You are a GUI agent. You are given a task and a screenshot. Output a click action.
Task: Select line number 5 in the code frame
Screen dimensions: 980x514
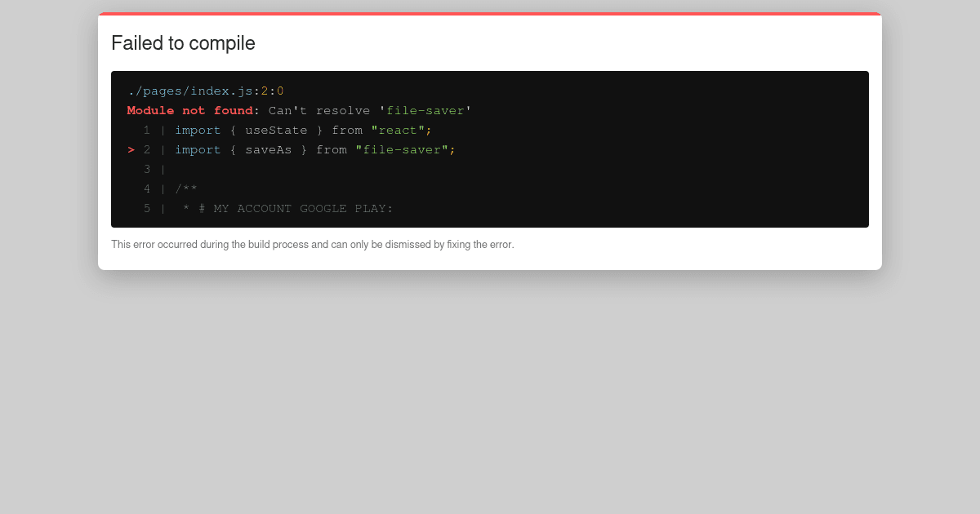point(147,208)
